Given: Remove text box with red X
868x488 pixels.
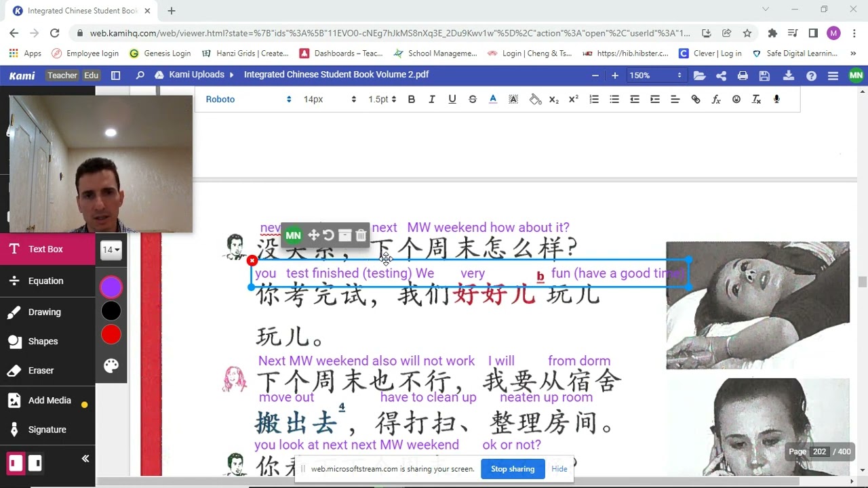Looking at the screenshot, I should [x=252, y=260].
